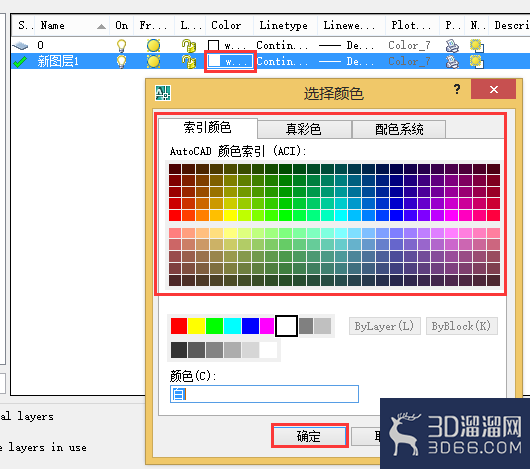Image resolution: width=530 pixels, height=469 pixels.
Task: Click the Color_7 plot style of 新图层1
Action: point(409,61)
